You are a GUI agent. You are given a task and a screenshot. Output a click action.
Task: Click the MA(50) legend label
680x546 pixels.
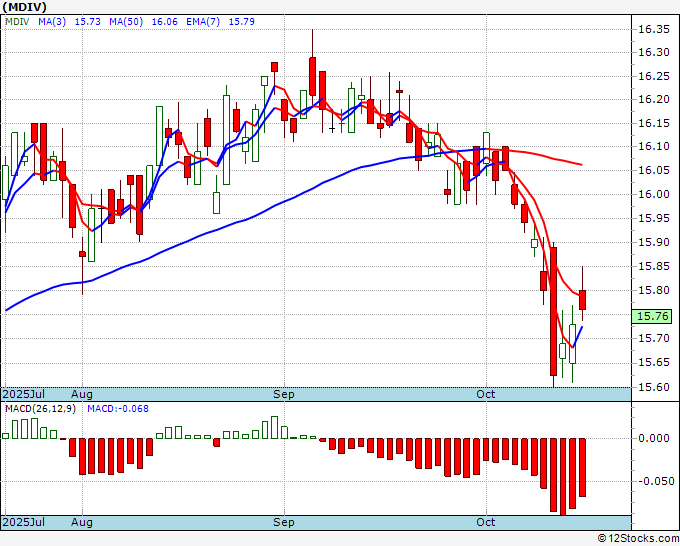pos(126,22)
